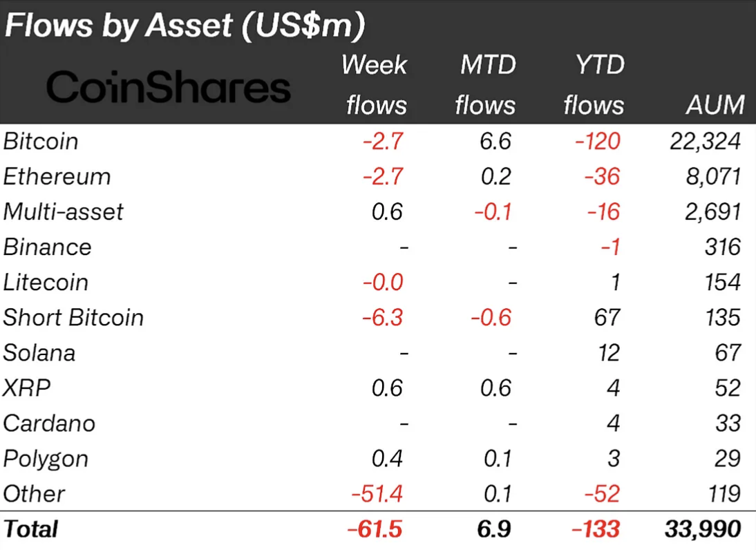Click the Litecoin row label
The width and height of the screenshot is (756, 550).
tap(46, 282)
